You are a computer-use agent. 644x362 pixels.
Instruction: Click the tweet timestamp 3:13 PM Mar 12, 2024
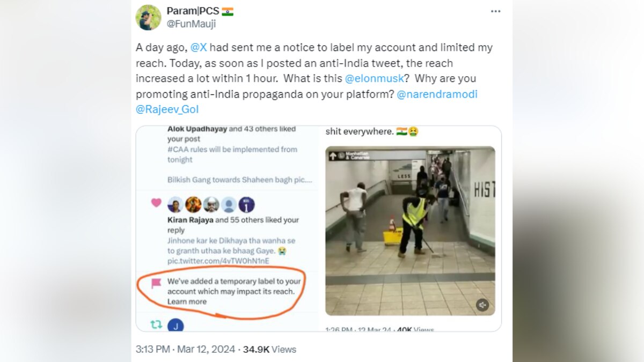[185, 349]
